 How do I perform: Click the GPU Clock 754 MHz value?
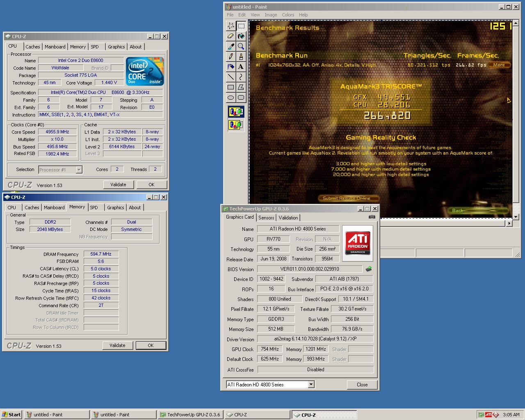click(x=270, y=349)
